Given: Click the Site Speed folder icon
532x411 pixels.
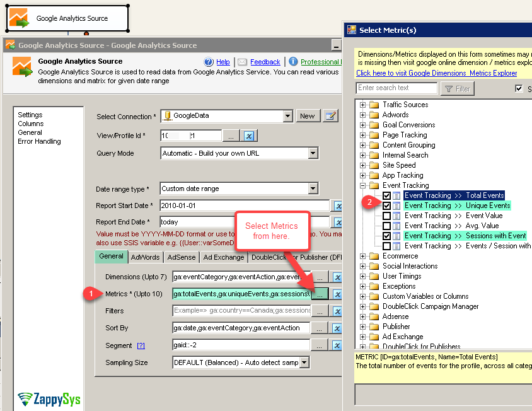Looking at the screenshot, I should coord(374,165).
